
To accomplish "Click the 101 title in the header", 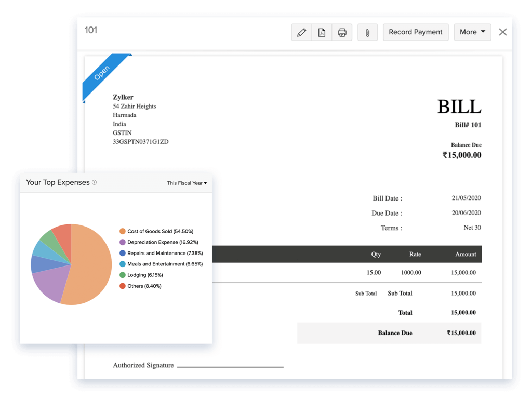I will tap(91, 30).
